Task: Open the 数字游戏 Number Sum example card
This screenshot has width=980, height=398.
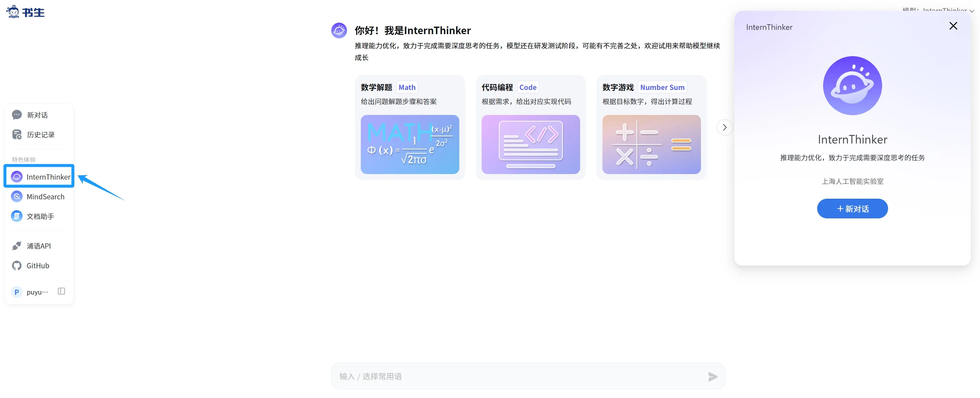Action: click(651, 127)
